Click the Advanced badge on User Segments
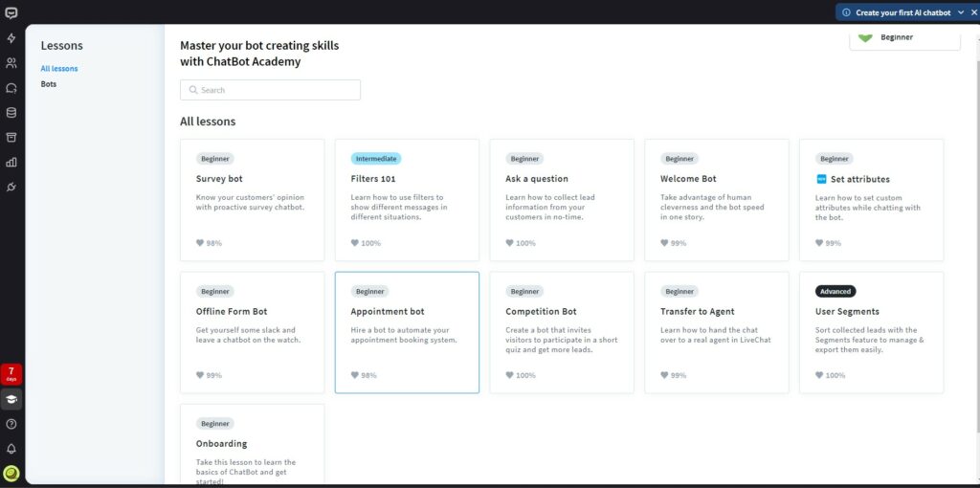This screenshot has width=980, height=488. pyautogui.click(x=835, y=291)
